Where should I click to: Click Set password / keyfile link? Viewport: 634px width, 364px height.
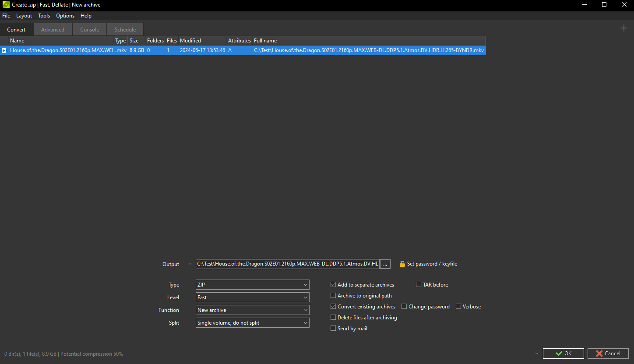pos(432,264)
